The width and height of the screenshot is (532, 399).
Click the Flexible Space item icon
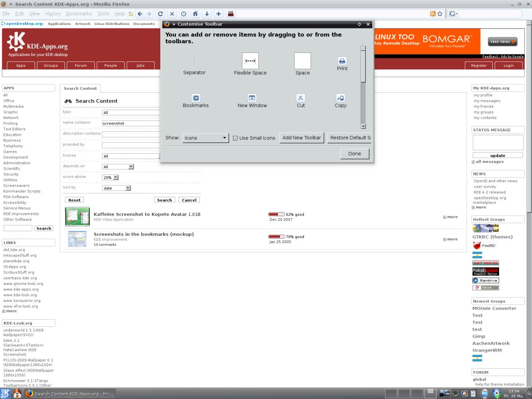click(250, 61)
